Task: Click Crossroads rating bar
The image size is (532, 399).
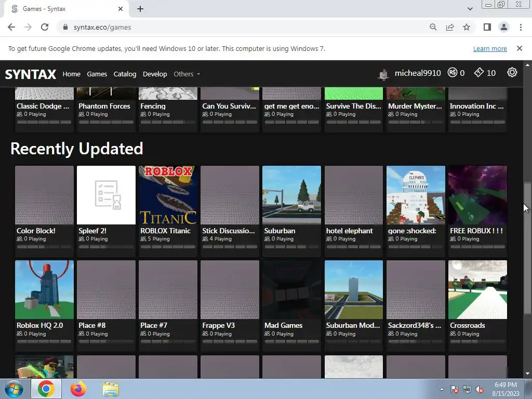Action: 478,341
